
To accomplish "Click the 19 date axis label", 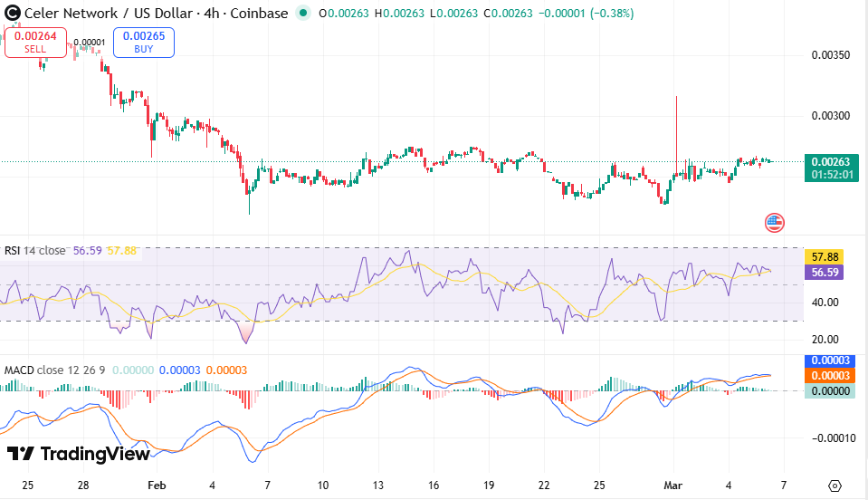I will 489,486.
